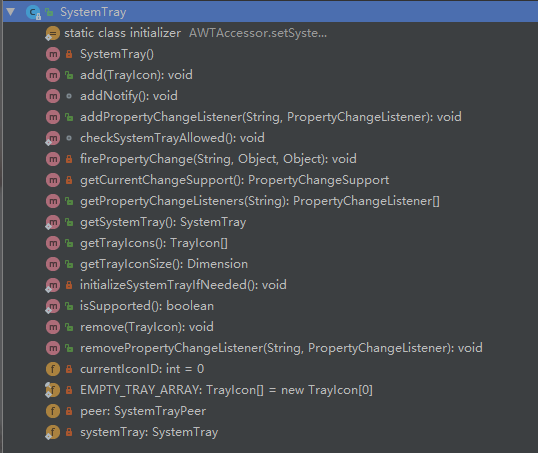Click static method icon of initializeSystemTrayIfNeeded
The width and height of the screenshot is (538, 453).
pos(52,286)
